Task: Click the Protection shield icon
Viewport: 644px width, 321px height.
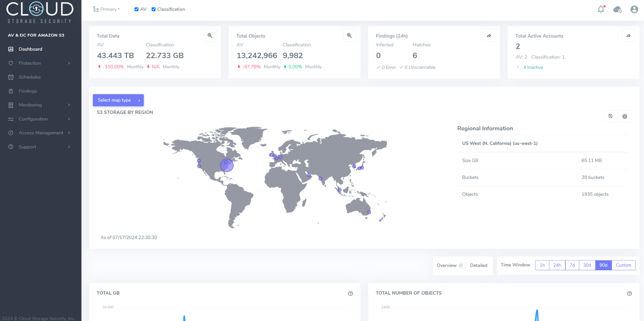Action: (11, 63)
